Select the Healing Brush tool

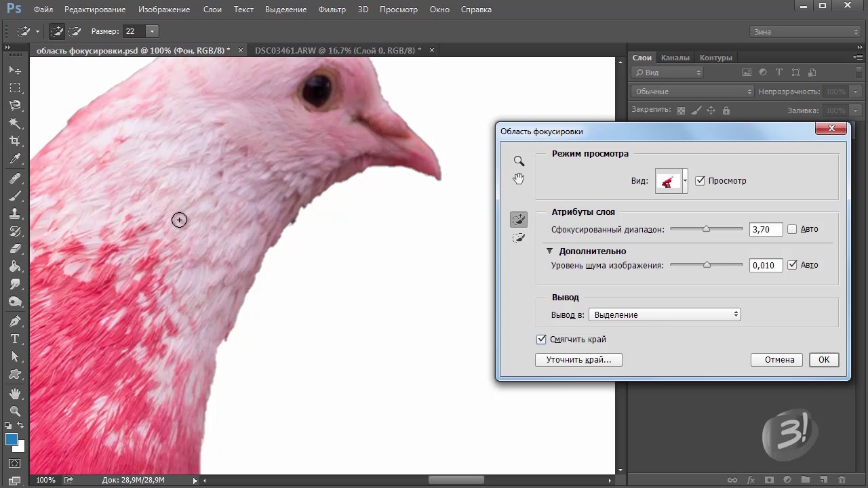coord(15,178)
